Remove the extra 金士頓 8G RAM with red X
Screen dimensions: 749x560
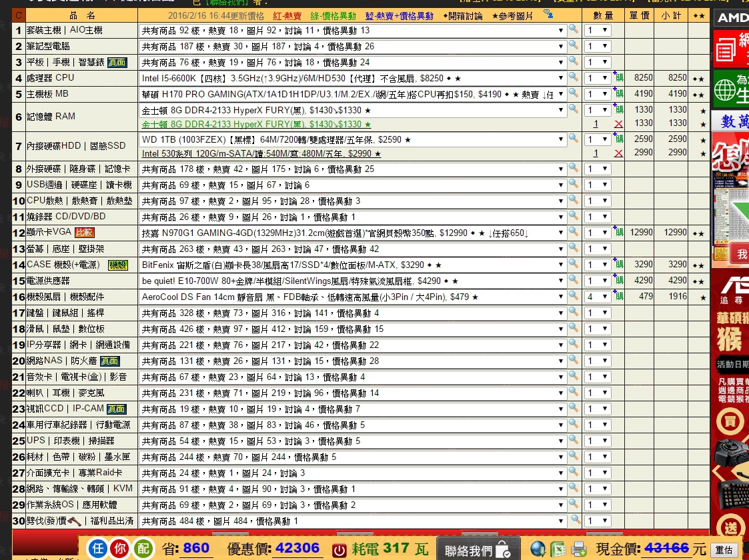tap(618, 124)
